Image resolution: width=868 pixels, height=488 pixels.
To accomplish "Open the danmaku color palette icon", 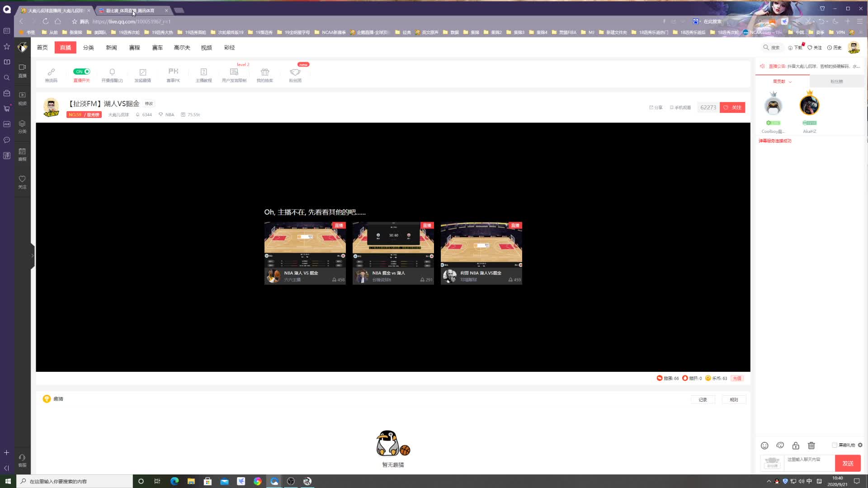I will (x=780, y=446).
